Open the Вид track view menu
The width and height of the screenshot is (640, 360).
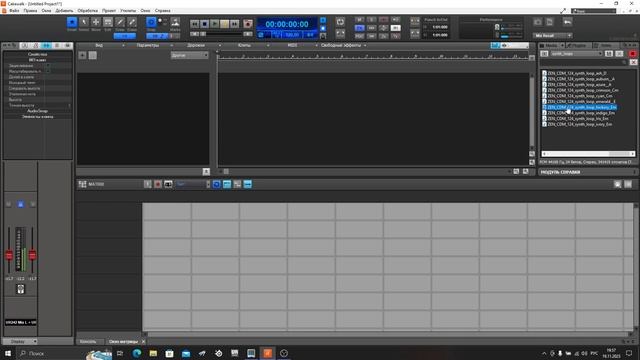100,45
